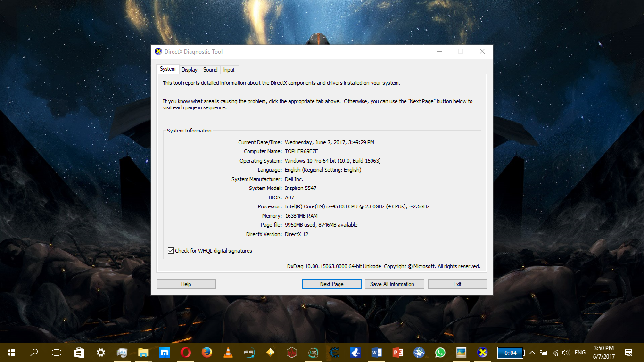Click the current date/time value

coord(330,142)
